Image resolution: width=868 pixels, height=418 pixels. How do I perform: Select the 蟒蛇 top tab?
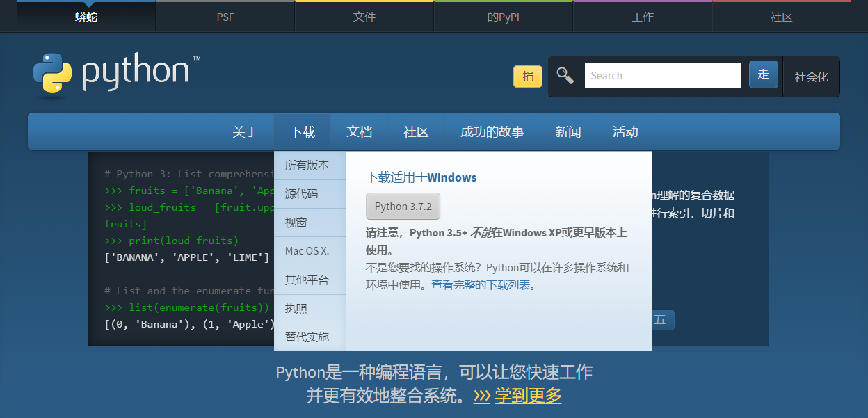pos(86,17)
